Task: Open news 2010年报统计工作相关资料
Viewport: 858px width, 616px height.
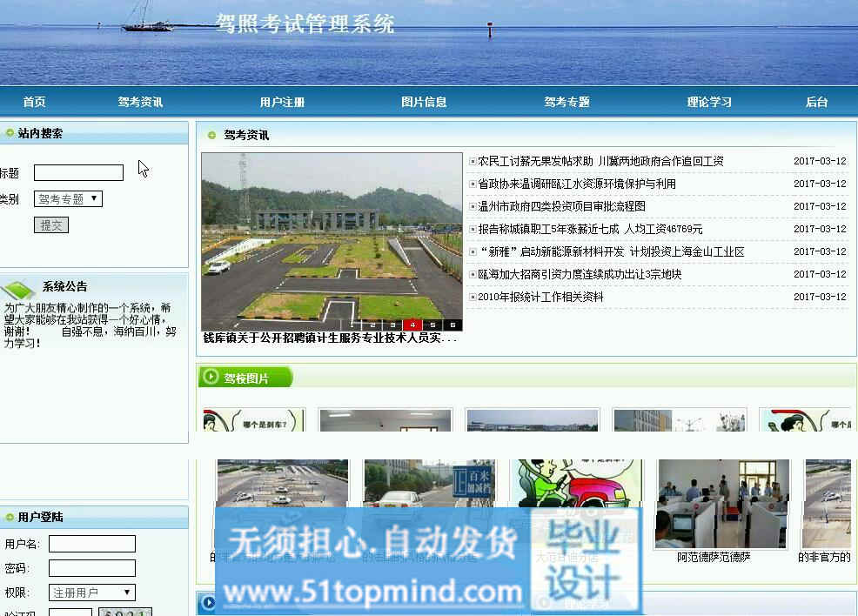Action: pos(540,297)
